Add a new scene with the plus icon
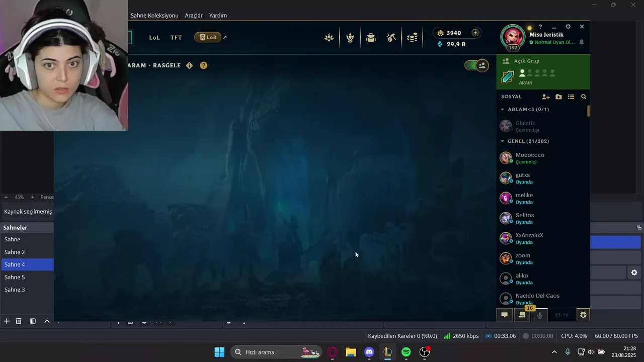 7,321
